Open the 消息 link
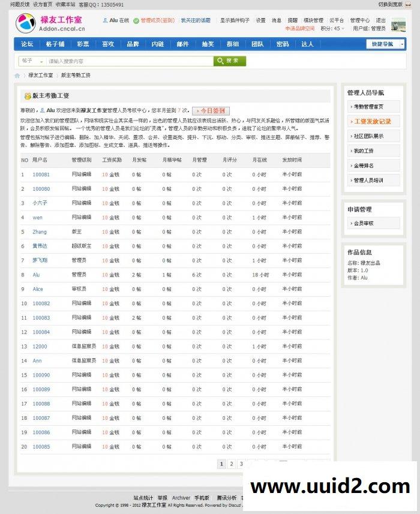Image resolution: width=420 pixels, height=514 pixels. pos(277,20)
